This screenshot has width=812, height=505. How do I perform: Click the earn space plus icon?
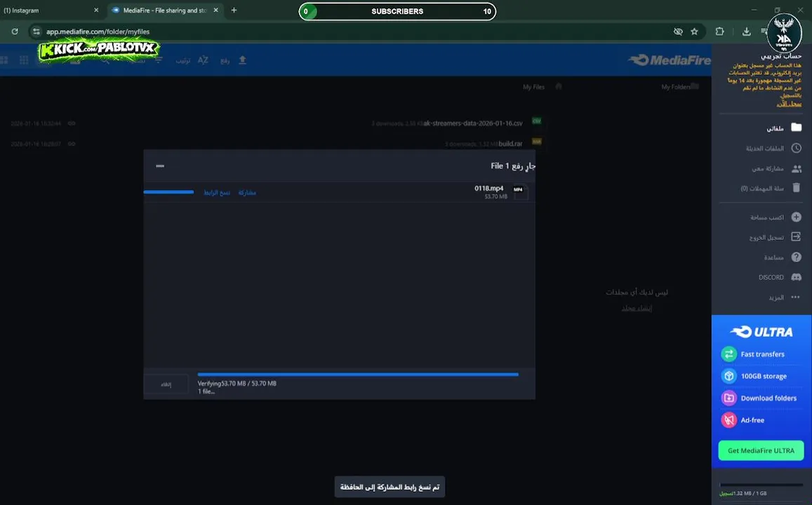797,217
